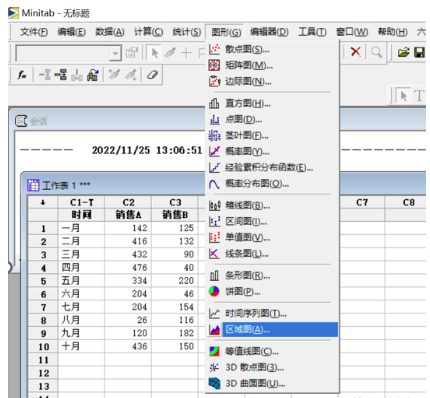Choose 概率图(Y) probability plot entry
Viewport: 430px width, 398px height.
(x=272, y=152)
